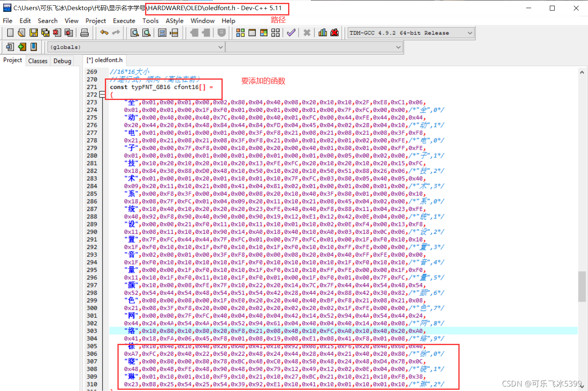Viewport: 588px width, 391px height.
Task: Open the Execute menu
Action: [x=124, y=21]
